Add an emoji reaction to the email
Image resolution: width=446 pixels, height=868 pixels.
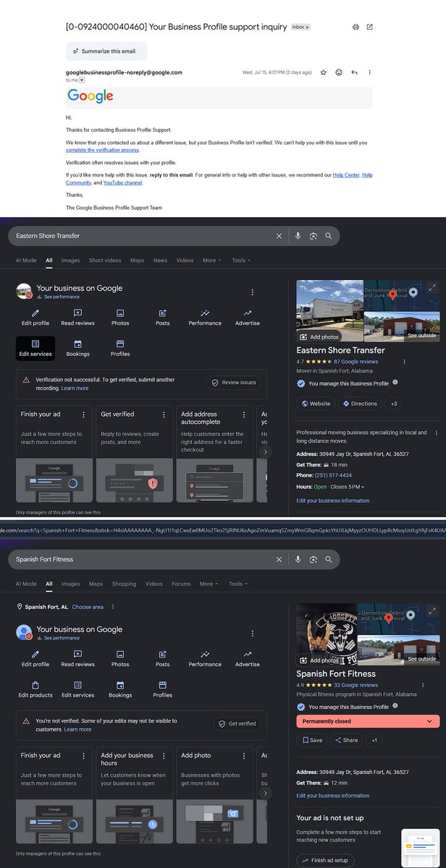[338, 72]
